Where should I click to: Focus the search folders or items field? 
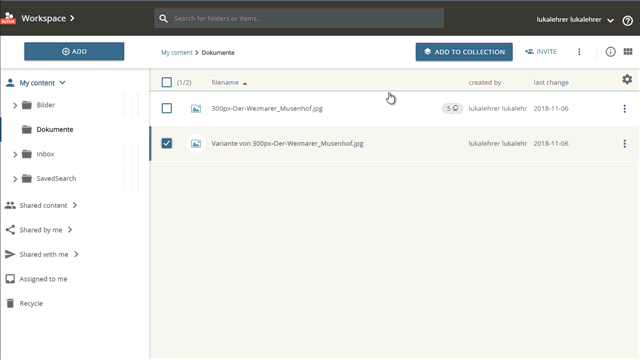click(x=299, y=18)
